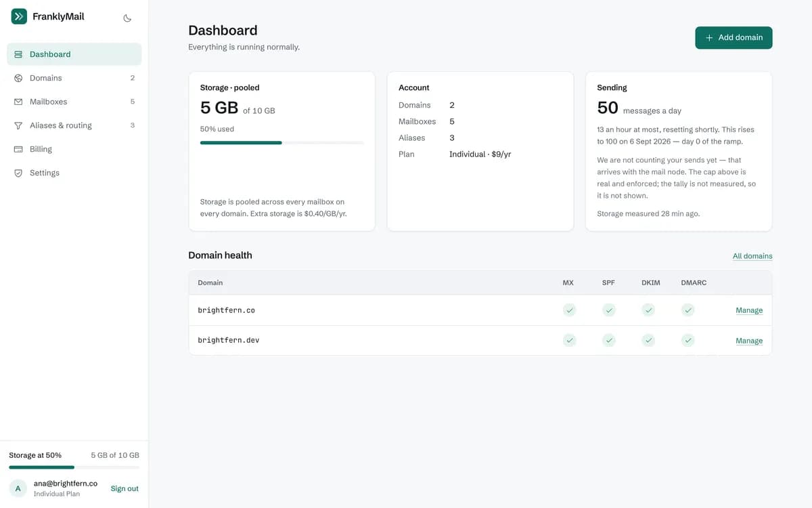
Task: Click the 'Account' card title
Action: [414, 87]
